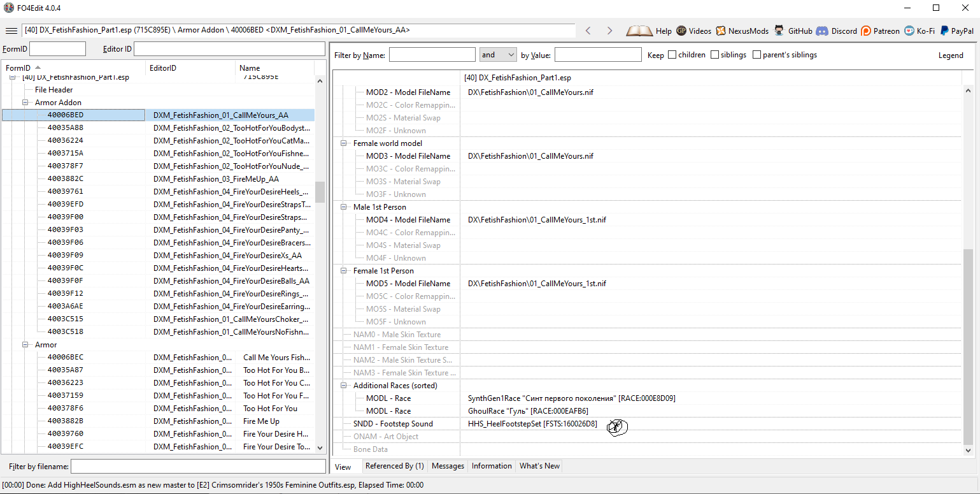Image resolution: width=980 pixels, height=494 pixels.
Task: Switch to the Messages tab
Action: tap(448, 466)
